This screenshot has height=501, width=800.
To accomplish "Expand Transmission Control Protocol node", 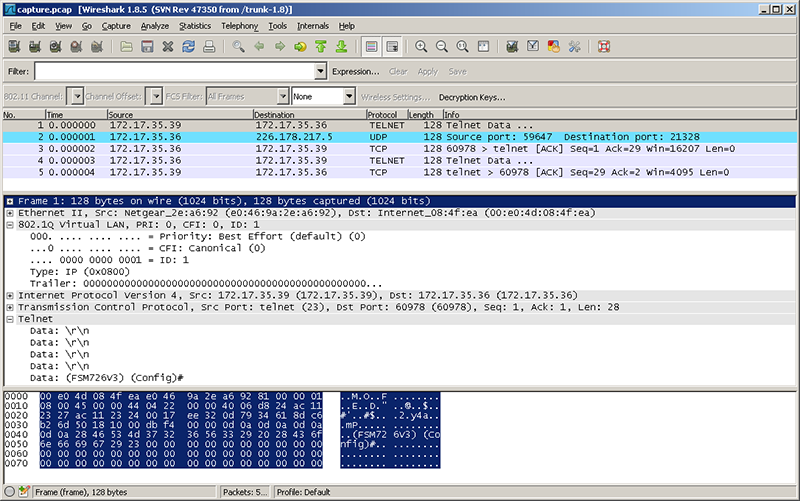I will tap(10, 307).
